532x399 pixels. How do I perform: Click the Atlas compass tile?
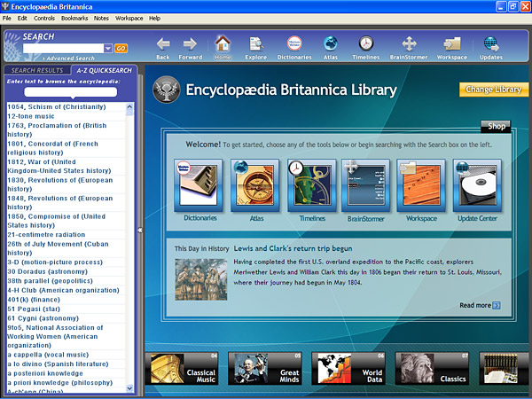tap(255, 185)
